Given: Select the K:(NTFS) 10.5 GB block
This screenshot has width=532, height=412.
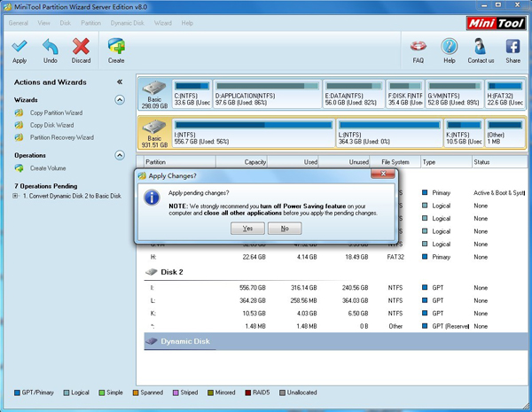Looking at the screenshot, I should [x=464, y=133].
